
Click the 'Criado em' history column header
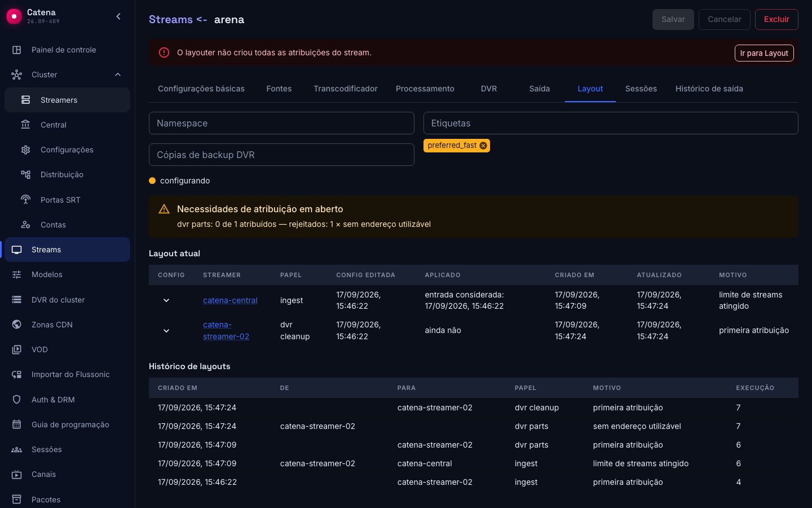[x=178, y=388]
